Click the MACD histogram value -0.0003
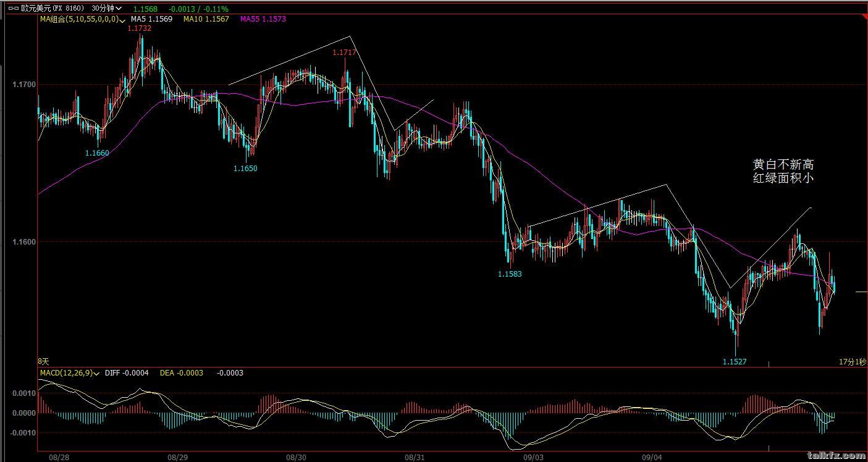 tap(230, 372)
